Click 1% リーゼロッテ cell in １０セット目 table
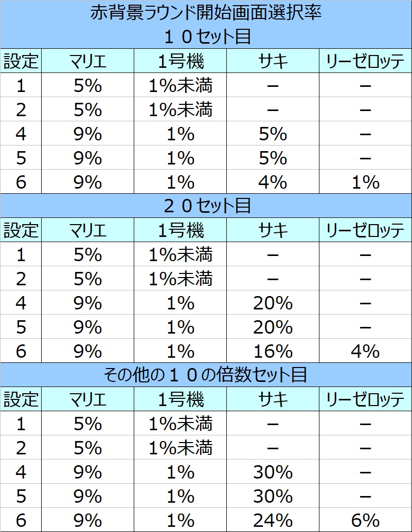Screen dimensions: 412x532 pyautogui.click(x=365, y=182)
